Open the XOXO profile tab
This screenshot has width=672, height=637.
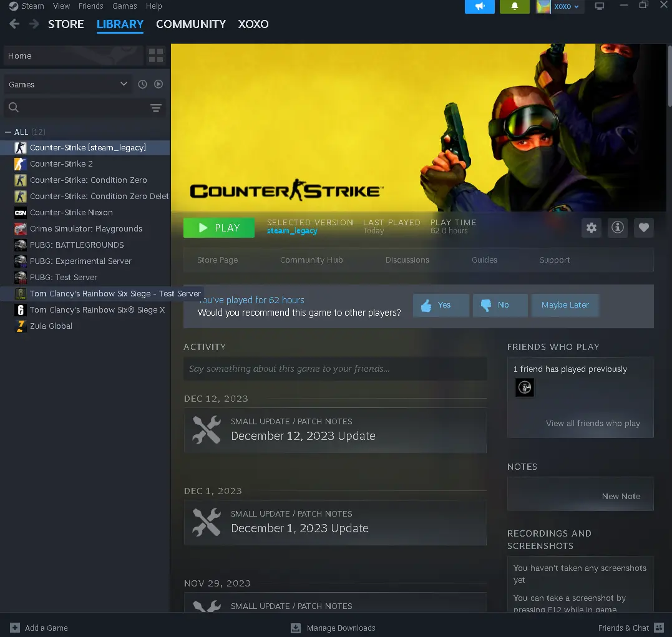(253, 24)
